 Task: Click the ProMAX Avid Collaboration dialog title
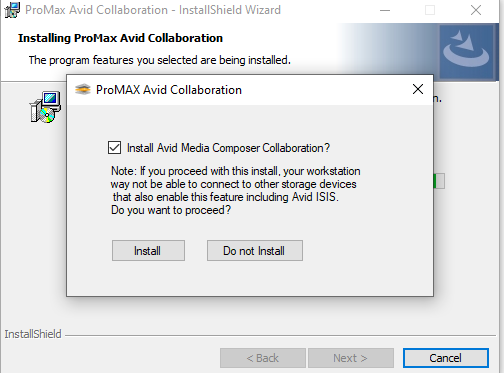pos(169,90)
